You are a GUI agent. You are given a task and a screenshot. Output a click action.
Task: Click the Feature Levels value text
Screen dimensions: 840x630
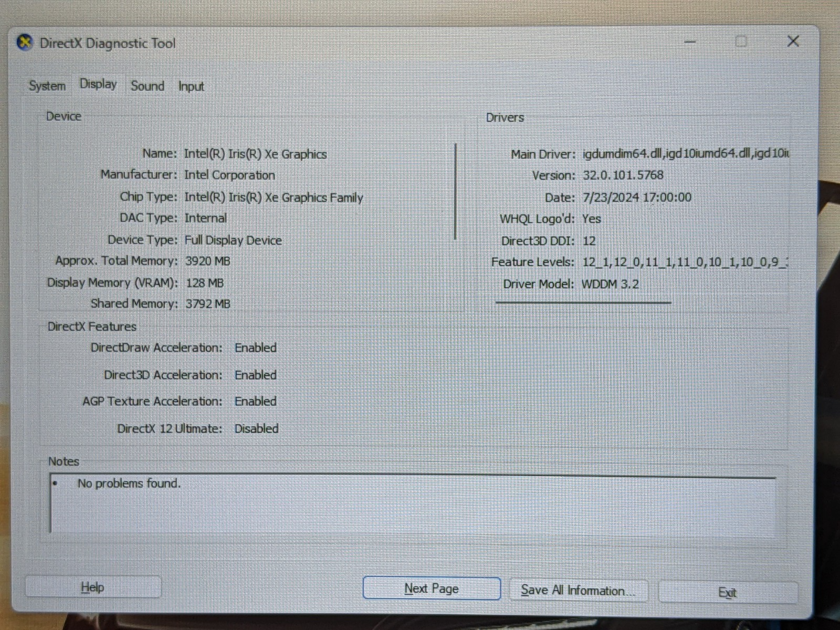click(685, 262)
